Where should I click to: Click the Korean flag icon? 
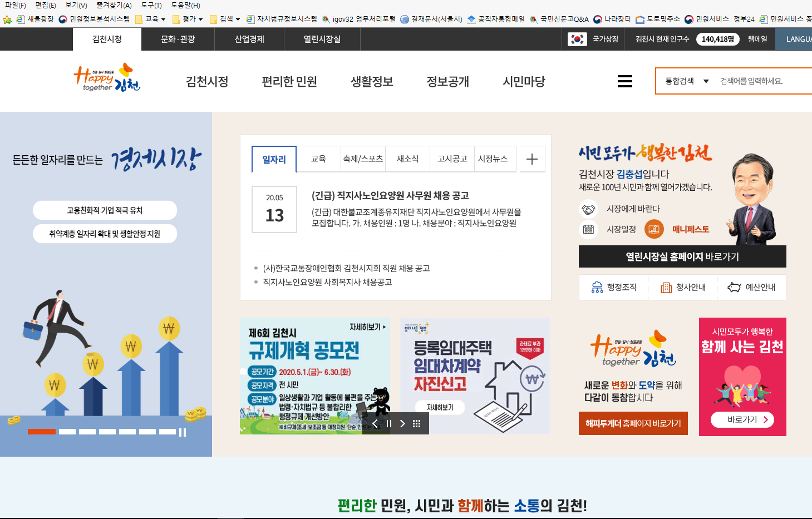click(x=577, y=39)
